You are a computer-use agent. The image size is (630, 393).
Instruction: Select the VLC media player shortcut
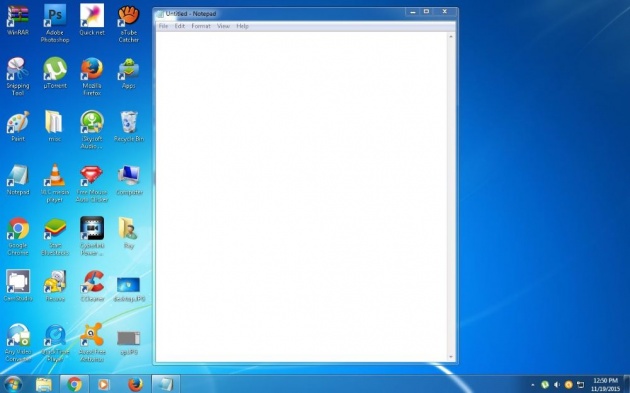[x=55, y=183]
